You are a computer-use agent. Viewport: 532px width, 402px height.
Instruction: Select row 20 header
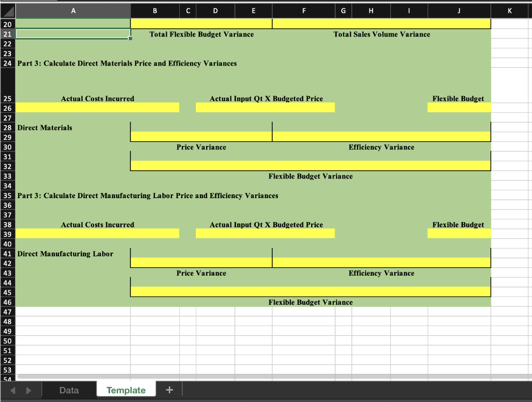click(x=7, y=24)
